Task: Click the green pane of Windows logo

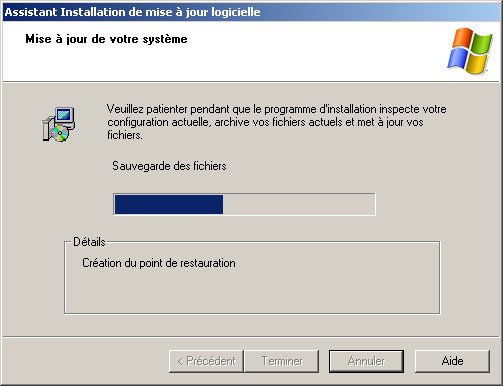Action: (482, 42)
